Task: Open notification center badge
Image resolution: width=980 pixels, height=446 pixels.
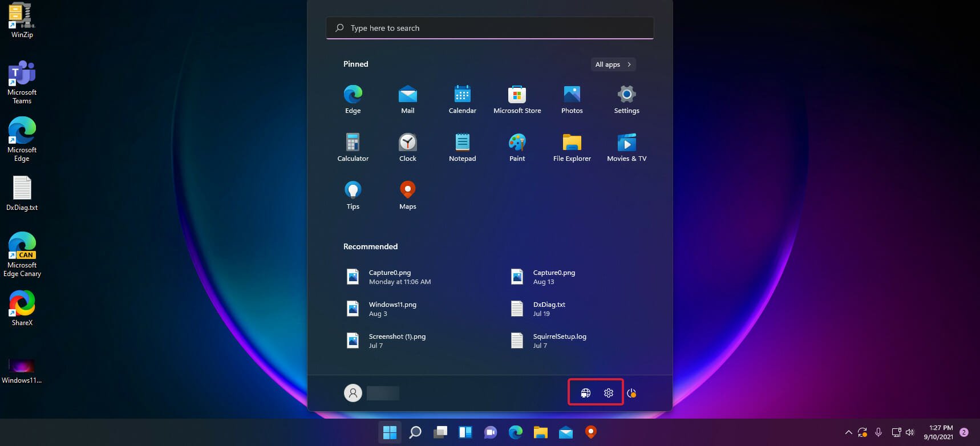Action: click(x=964, y=432)
